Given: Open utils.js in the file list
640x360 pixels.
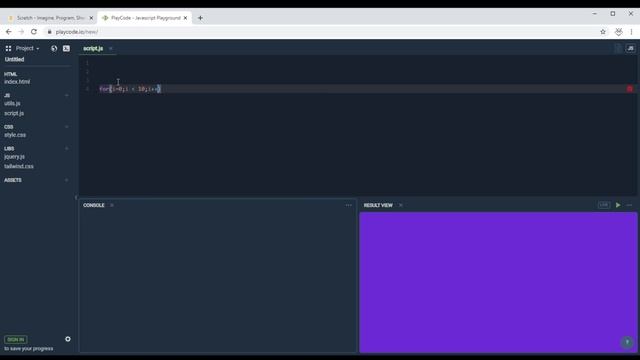Looking at the screenshot, I should (x=12, y=103).
